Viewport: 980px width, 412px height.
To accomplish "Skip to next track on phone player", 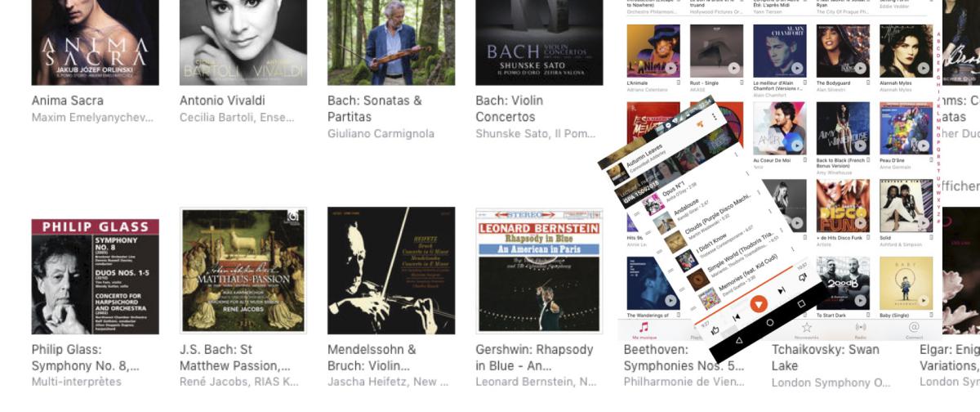I will click(782, 289).
